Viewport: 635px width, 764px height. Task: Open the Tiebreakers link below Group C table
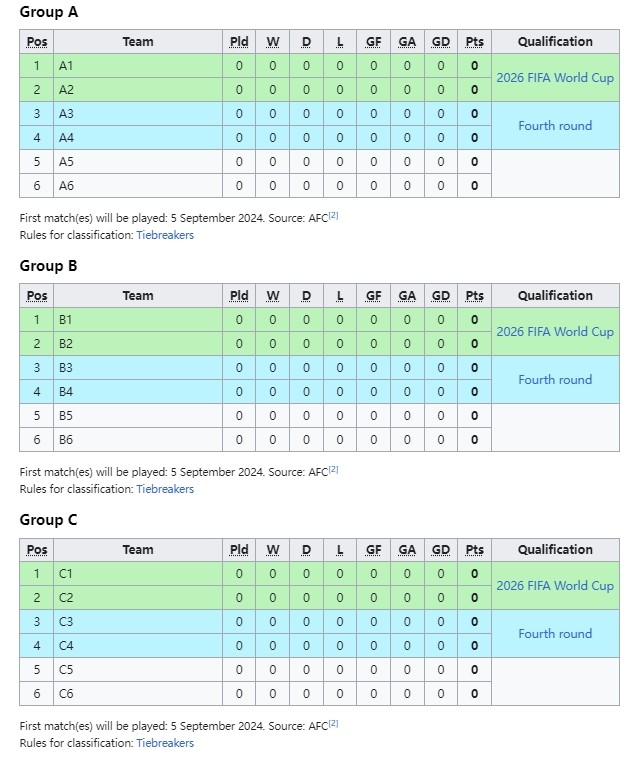point(165,743)
